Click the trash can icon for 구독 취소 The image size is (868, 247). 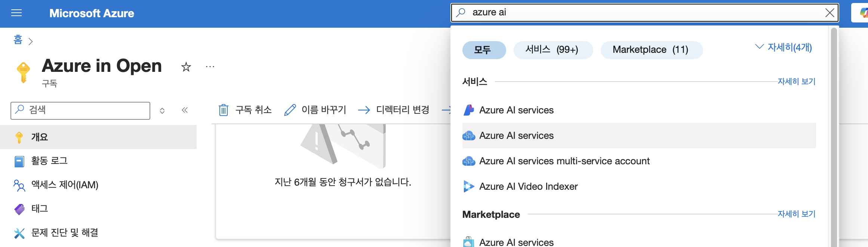[x=224, y=110]
